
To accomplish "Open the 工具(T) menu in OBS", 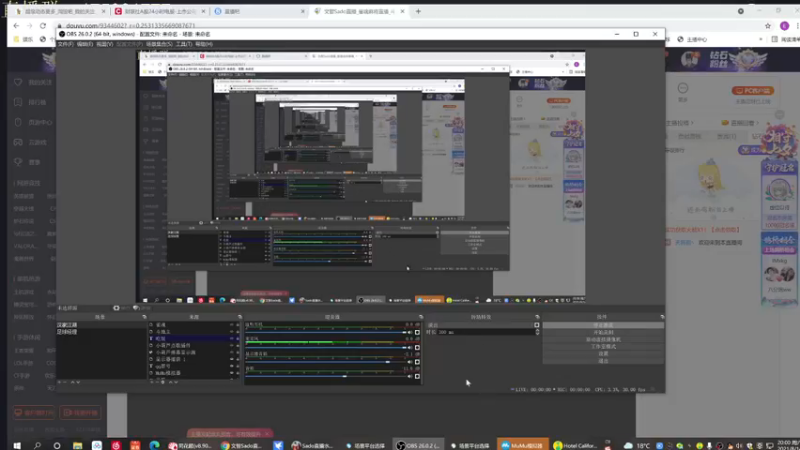I will coord(184,44).
